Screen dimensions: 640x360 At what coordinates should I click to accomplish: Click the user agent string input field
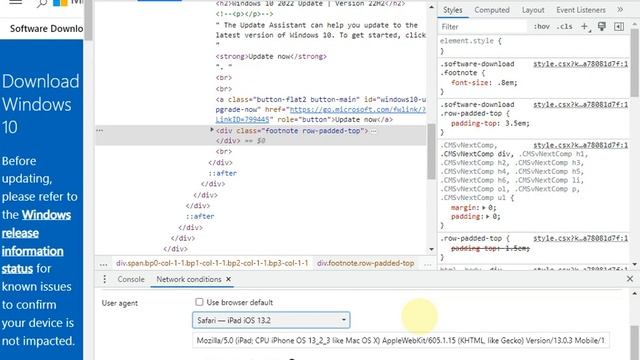[401, 340]
